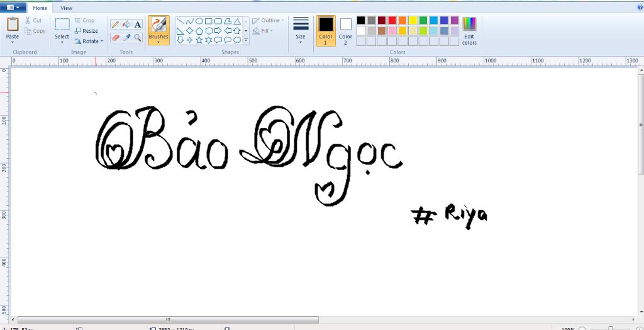Choose the Right triangle shape

pos(180,30)
